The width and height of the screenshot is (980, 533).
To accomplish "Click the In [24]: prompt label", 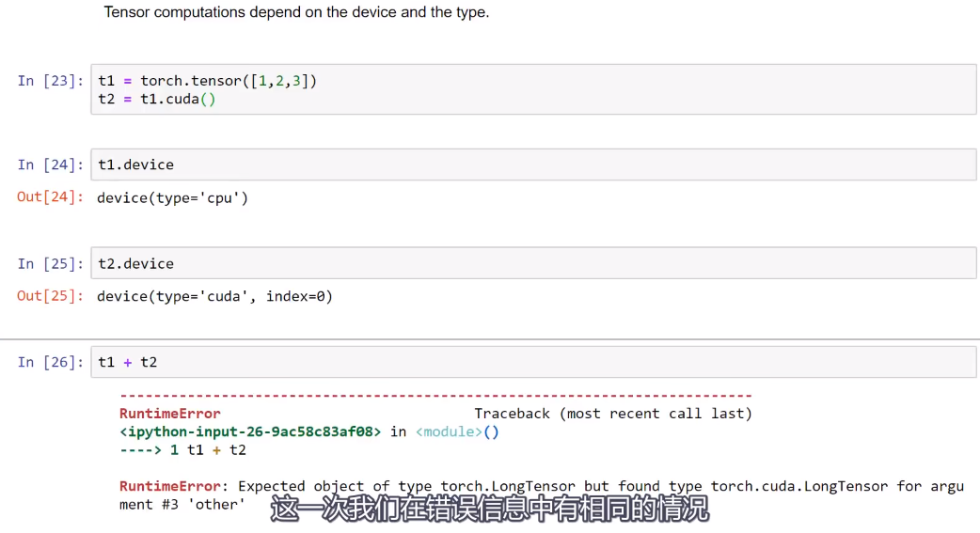I will point(51,165).
